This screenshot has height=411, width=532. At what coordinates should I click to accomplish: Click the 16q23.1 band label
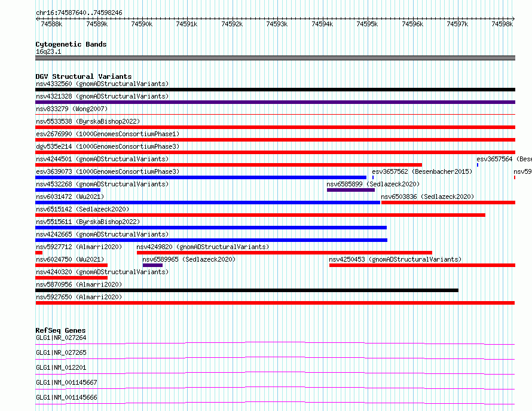(48, 51)
